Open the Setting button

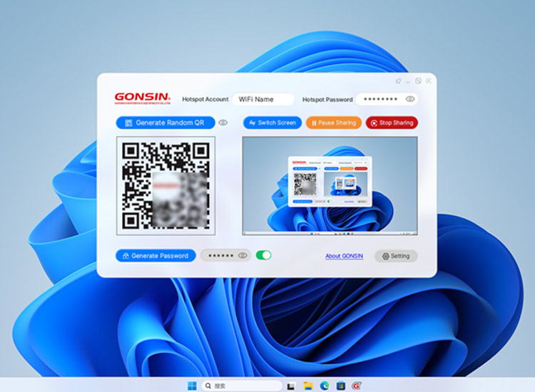click(x=396, y=256)
